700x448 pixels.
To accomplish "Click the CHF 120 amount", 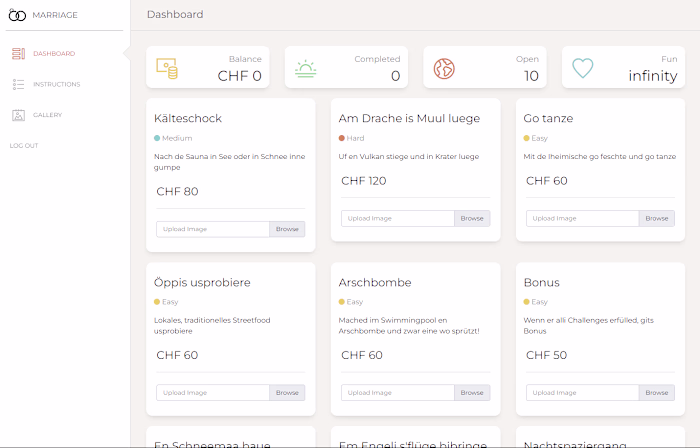I will (364, 181).
